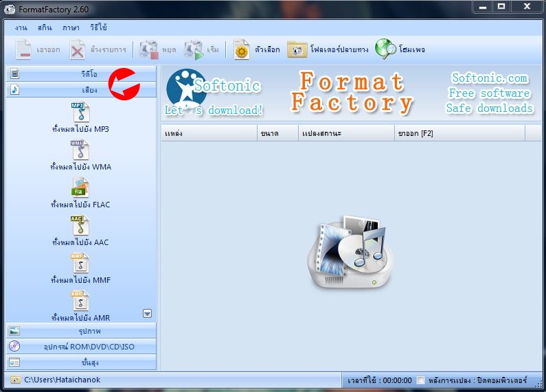546x392 pixels.
Task: Click the music note icon beside เสียง
Action: click(14, 89)
